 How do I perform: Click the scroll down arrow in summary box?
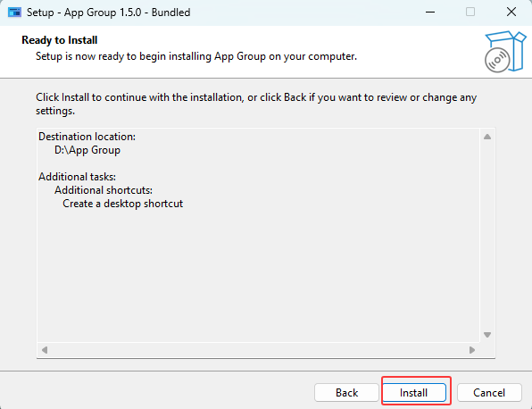pyautogui.click(x=487, y=335)
